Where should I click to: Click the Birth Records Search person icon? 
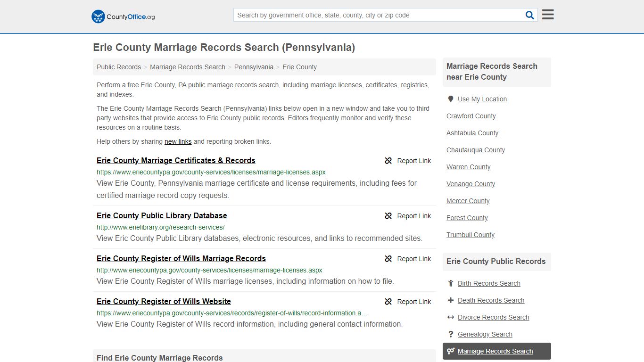(451, 283)
